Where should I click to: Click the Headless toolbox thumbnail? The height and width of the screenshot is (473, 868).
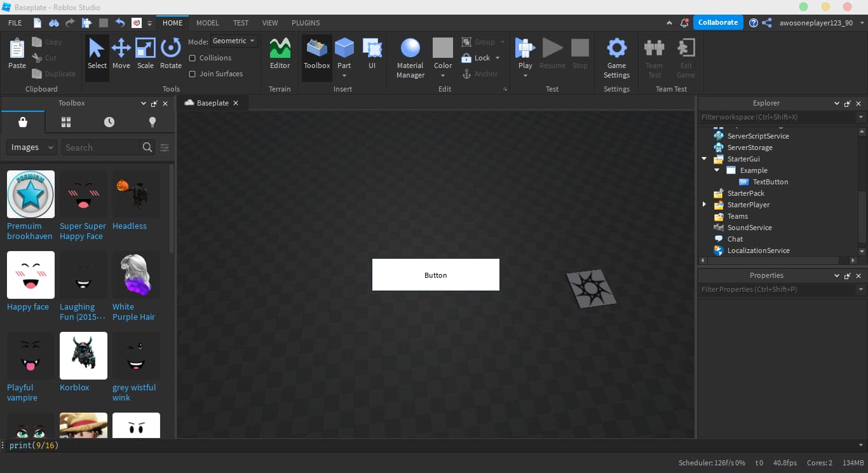click(x=137, y=194)
